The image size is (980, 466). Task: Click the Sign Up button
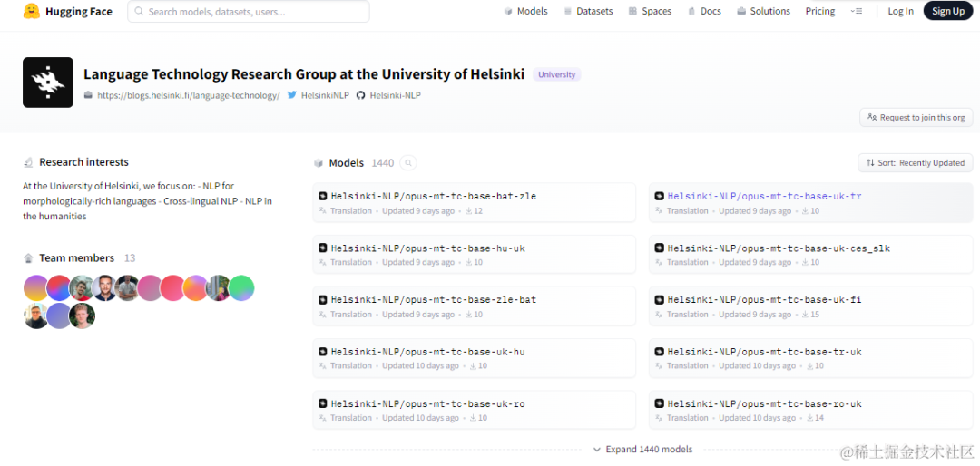coord(948,11)
